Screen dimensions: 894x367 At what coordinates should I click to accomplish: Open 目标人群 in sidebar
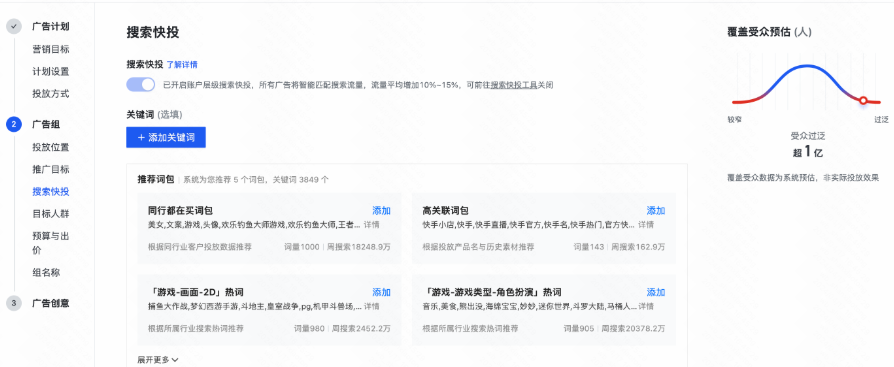[51, 214]
